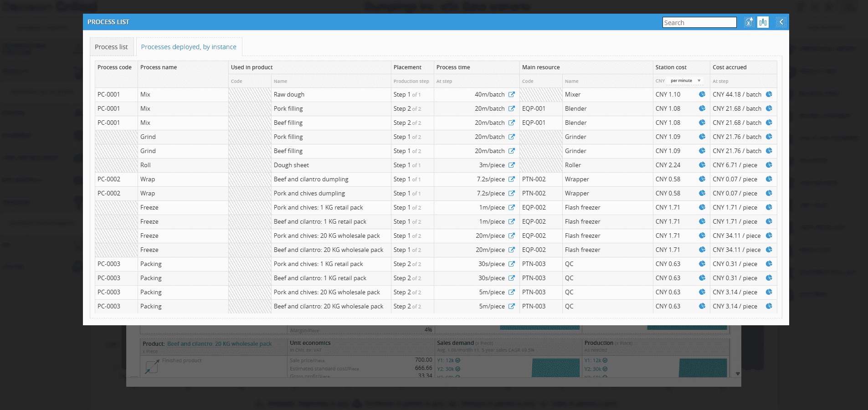Click the Y2: 30k sales demand entry in background
The width and height of the screenshot is (868, 410).
click(x=449, y=369)
